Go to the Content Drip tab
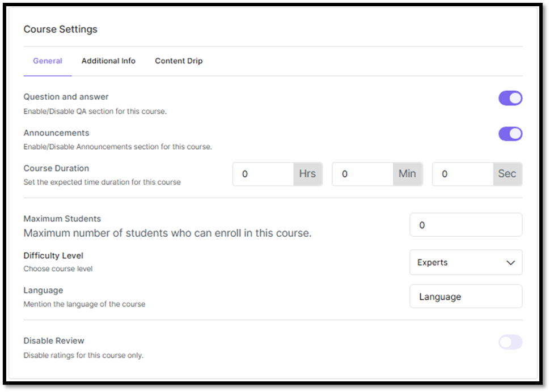The width and height of the screenshot is (550, 392). click(x=179, y=61)
